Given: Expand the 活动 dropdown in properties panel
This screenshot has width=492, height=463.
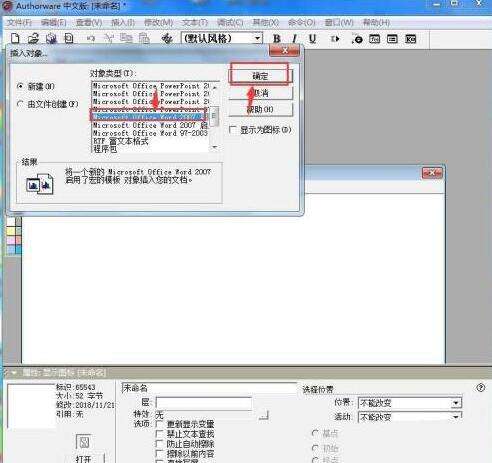Looking at the screenshot, I should coord(456,417).
